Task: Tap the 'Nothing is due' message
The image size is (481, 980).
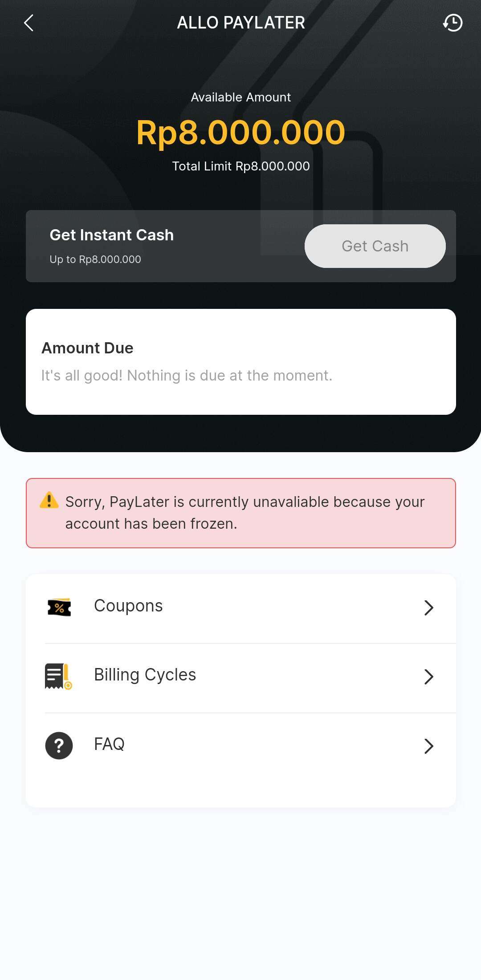Action: [x=187, y=376]
